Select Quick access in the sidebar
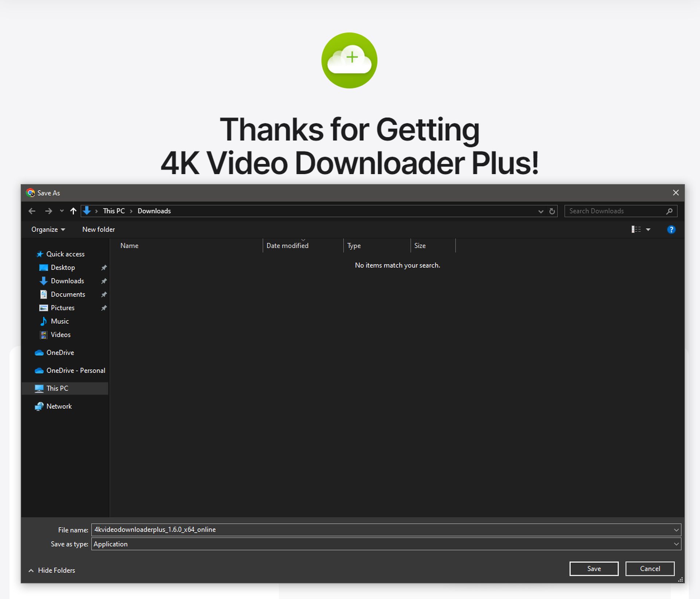The image size is (700, 599). pos(65,254)
